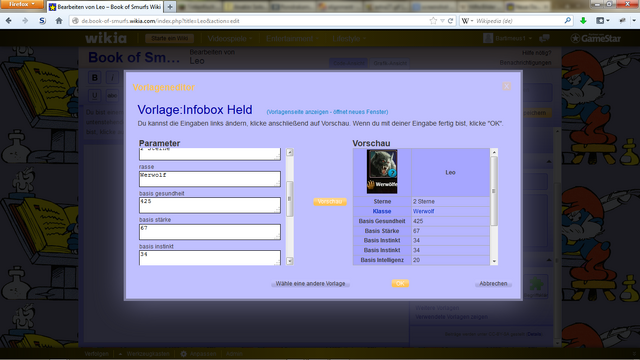Select the Bearbeiten von Leo browser tab
Screen dimensions: 640x360
pos(105,7)
